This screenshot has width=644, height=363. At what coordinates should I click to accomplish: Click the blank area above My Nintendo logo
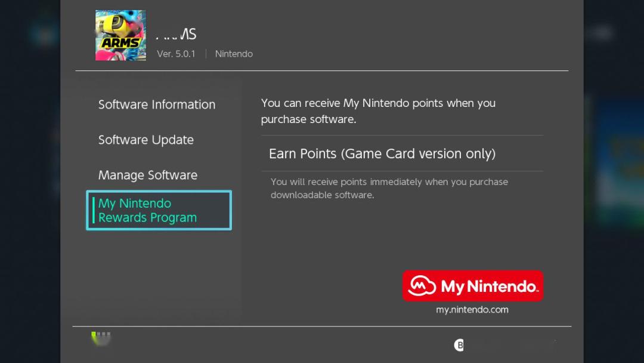[472, 239]
